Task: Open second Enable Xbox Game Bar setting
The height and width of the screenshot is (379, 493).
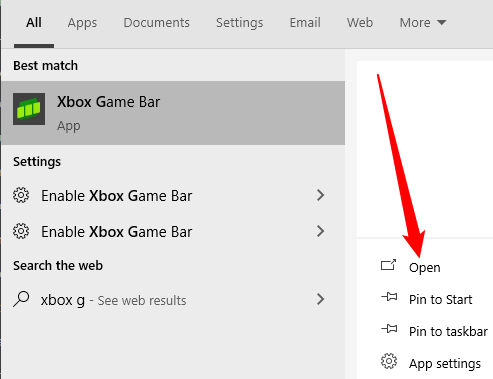Action: pos(173,232)
